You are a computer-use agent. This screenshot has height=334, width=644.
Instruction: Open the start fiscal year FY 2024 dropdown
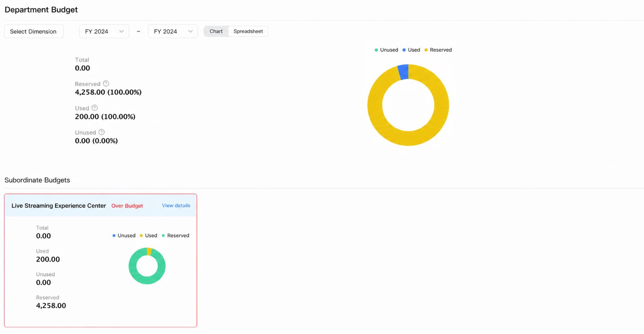point(104,32)
